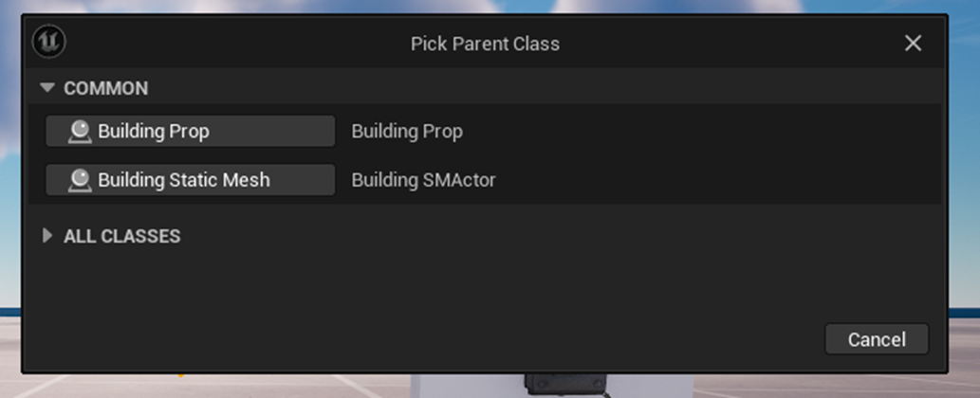This screenshot has height=398, width=980.
Task: Click the viewport floor below the dialog
Action: coord(190,386)
